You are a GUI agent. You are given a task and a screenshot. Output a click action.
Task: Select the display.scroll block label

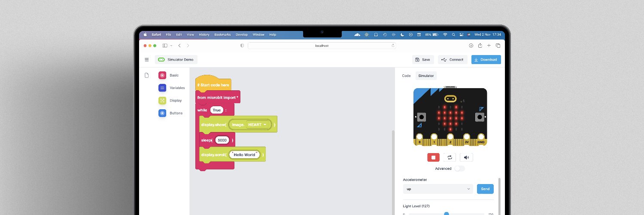pyautogui.click(x=213, y=155)
